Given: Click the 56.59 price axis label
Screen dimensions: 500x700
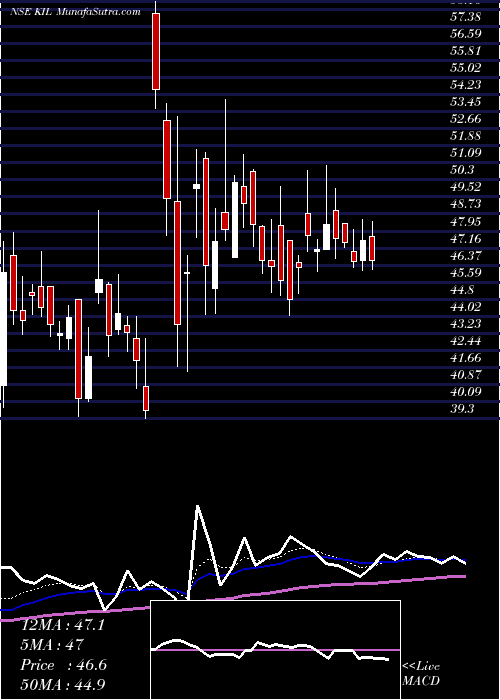Looking at the screenshot, I should pyautogui.click(x=466, y=34).
